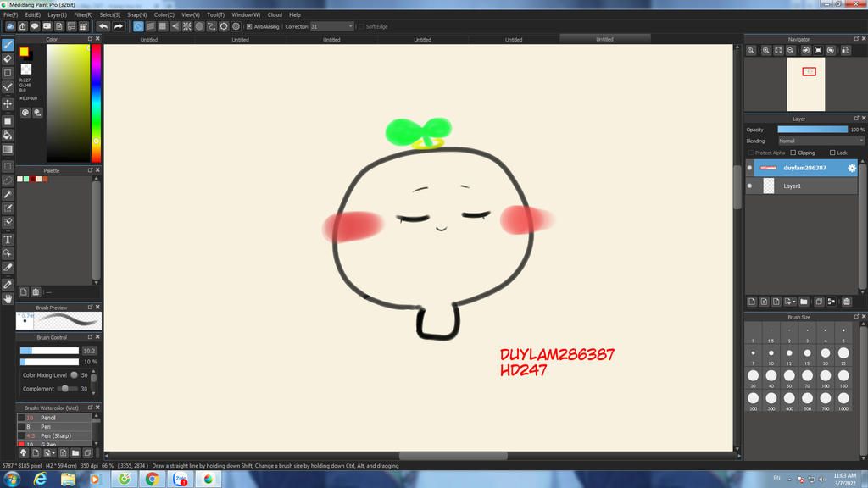The image size is (868, 488).
Task: Click the Navigator zoom in icon
Action: pyautogui.click(x=766, y=50)
